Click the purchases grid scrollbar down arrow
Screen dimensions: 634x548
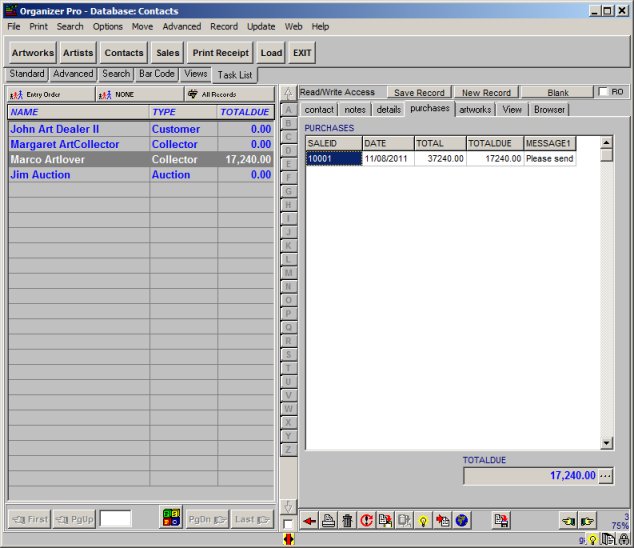coord(606,443)
